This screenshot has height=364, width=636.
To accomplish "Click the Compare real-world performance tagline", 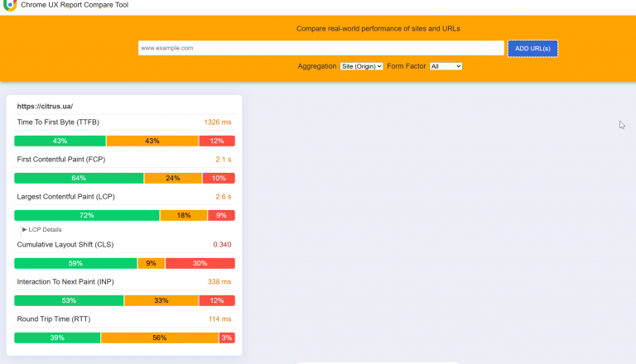I will point(378,28).
